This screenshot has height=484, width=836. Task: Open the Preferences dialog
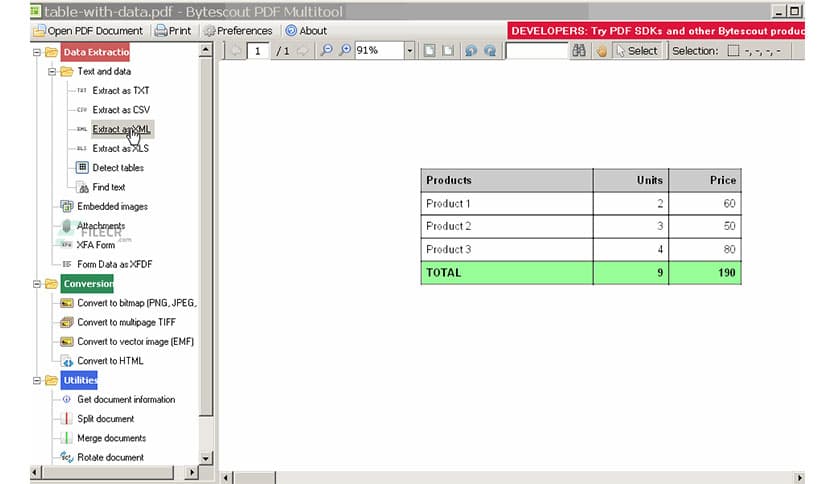coord(238,31)
